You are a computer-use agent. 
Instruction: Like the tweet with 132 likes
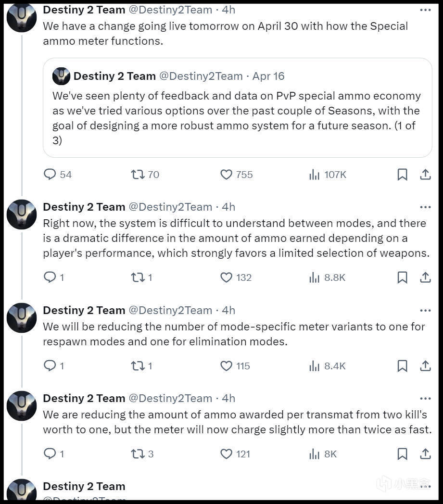pos(226,277)
